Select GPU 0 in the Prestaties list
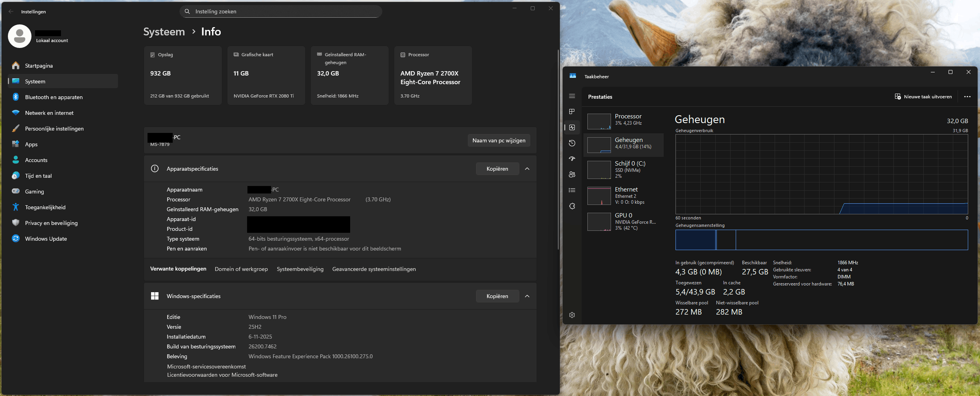The height and width of the screenshot is (396, 980). (x=624, y=222)
